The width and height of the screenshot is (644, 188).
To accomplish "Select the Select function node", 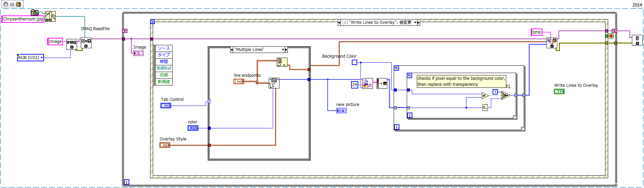I will point(505,96).
